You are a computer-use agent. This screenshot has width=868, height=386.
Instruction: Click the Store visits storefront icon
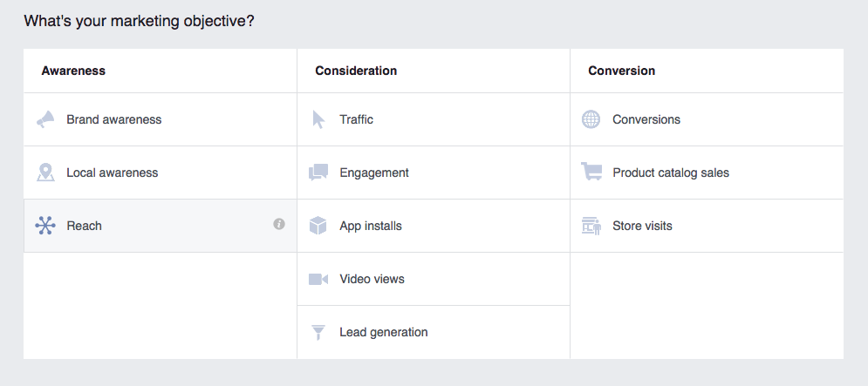(x=591, y=226)
